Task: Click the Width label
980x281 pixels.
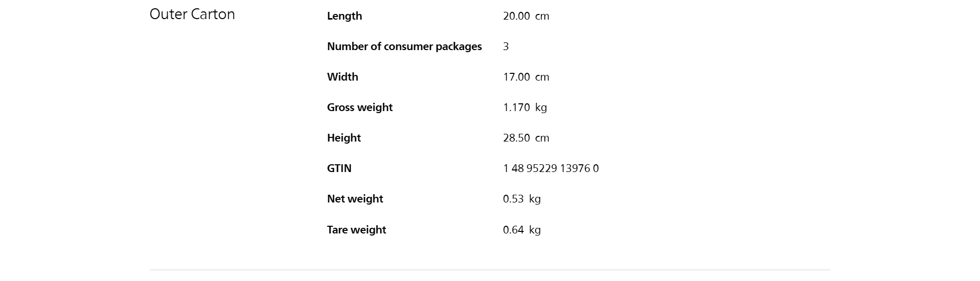Action: (x=342, y=77)
